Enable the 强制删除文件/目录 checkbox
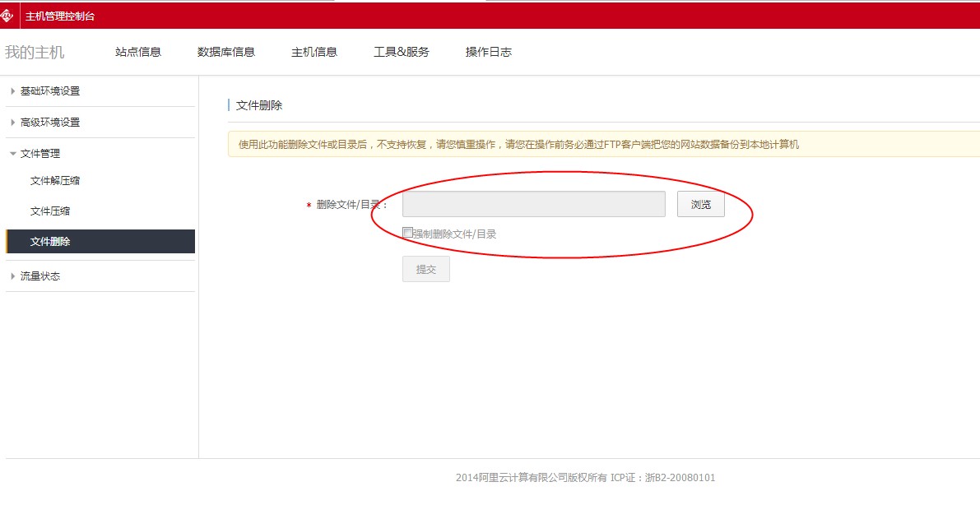Image resolution: width=980 pixels, height=505 pixels. tap(407, 233)
